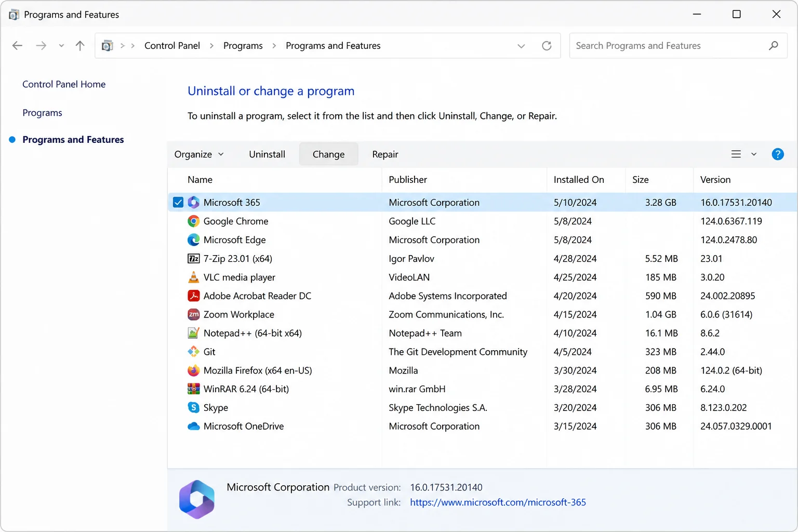Click the win.rar GmbH publisher cell
798x532 pixels.
coord(417,389)
